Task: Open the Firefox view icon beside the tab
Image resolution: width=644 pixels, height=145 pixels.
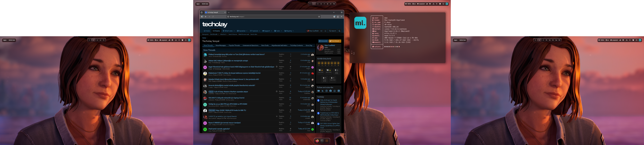Action: pos(202,12)
